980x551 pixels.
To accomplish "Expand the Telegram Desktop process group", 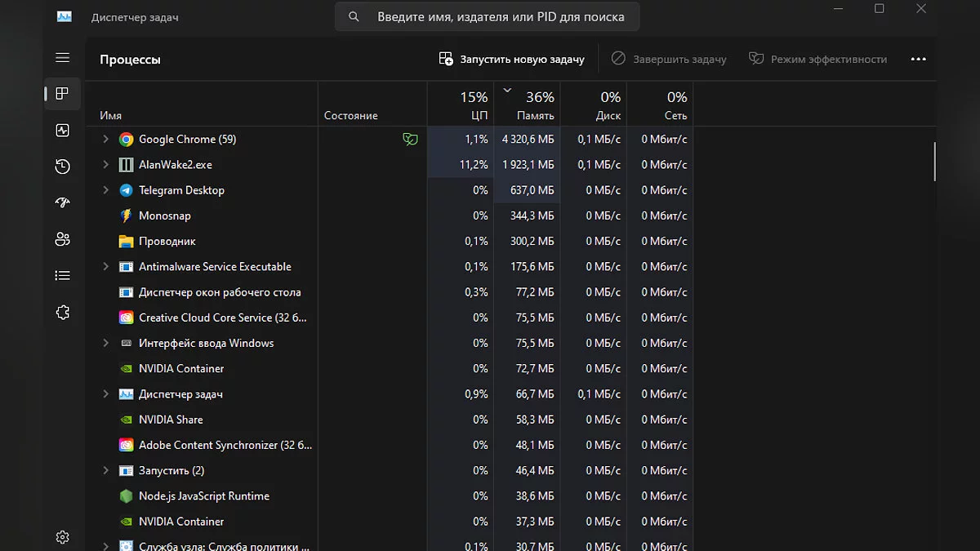I will coord(105,190).
